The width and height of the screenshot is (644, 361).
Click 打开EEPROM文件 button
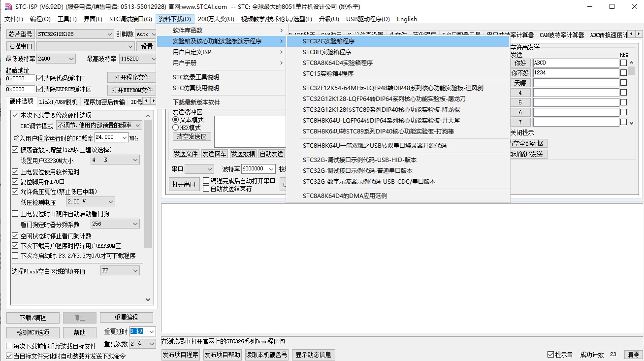click(132, 90)
